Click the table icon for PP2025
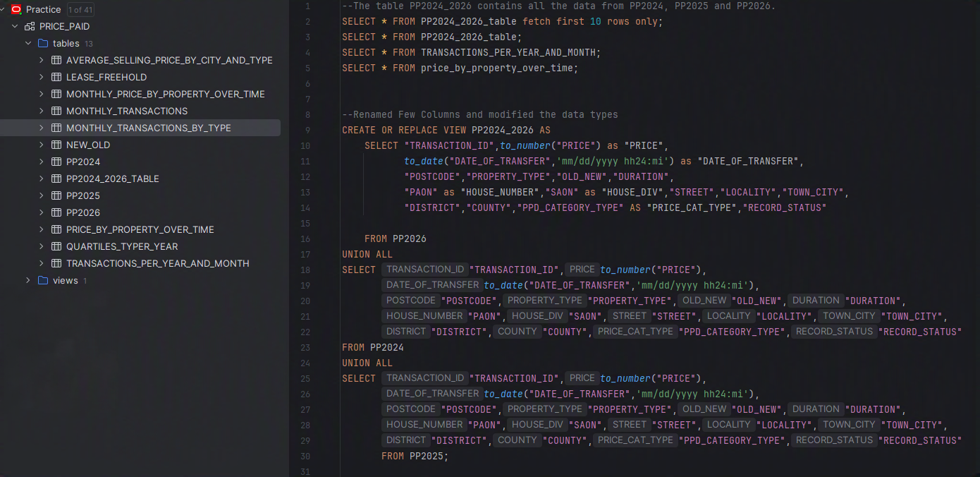 (x=56, y=195)
